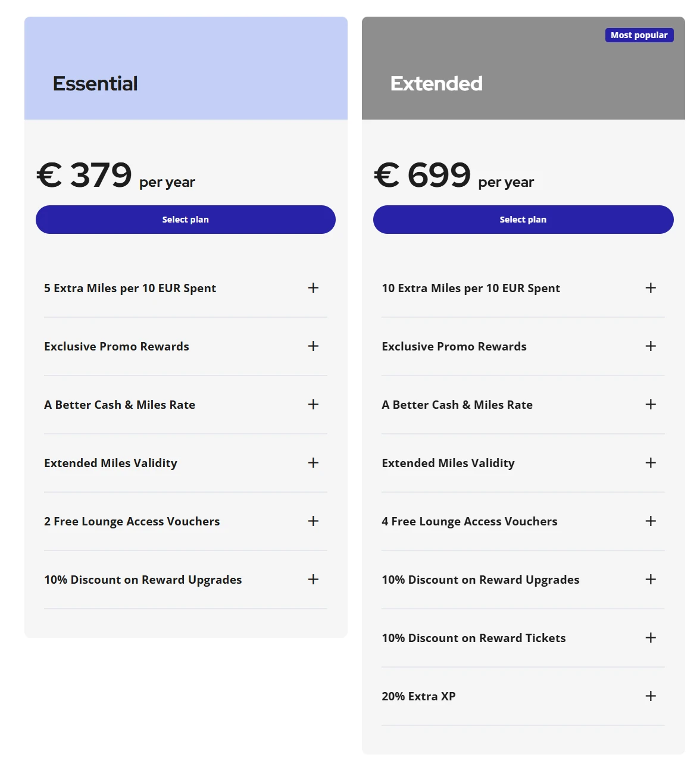
Task: Expand 10% Discount on Reward Tickets details
Action: pyautogui.click(x=650, y=638)
